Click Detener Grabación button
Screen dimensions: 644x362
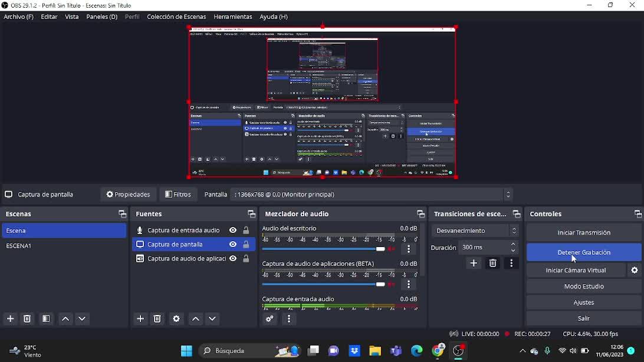click(x=583, y=252)
